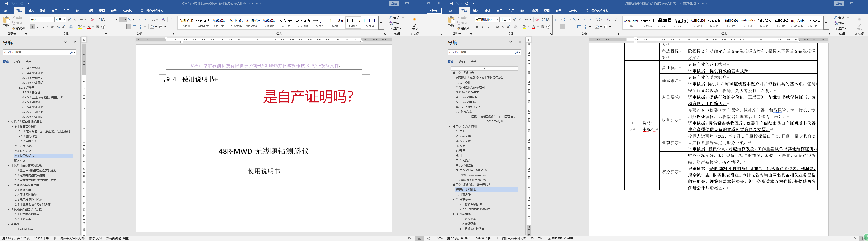Click the Decrease Font Size icon in right window

coord(520,19)
